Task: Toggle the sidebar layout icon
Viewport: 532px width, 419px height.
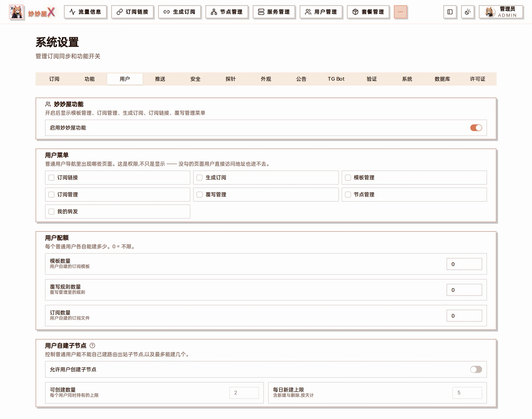Action: 450,12
